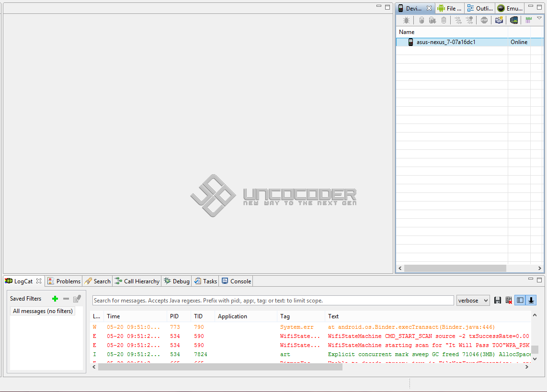Screen dimensions: 547x392
Task: Click the Update Heap cylinder icon
Action: 422,20
